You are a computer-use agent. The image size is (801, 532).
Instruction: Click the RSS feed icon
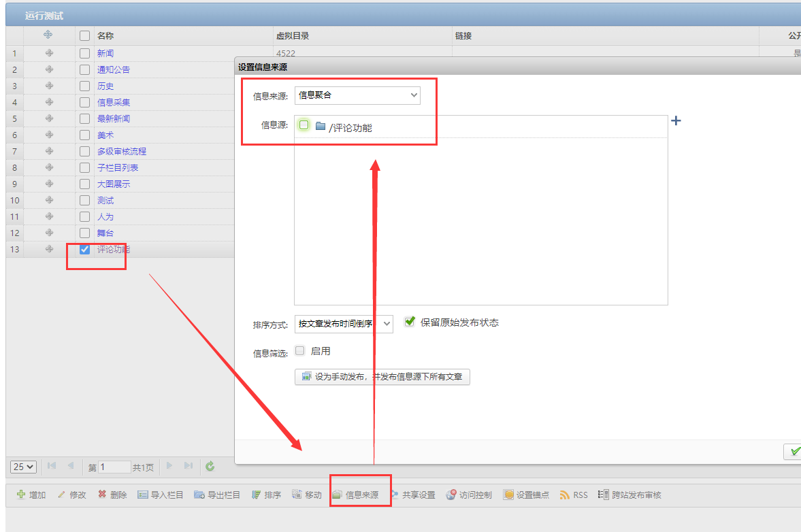pyautogui.click(x=564, y=495)
